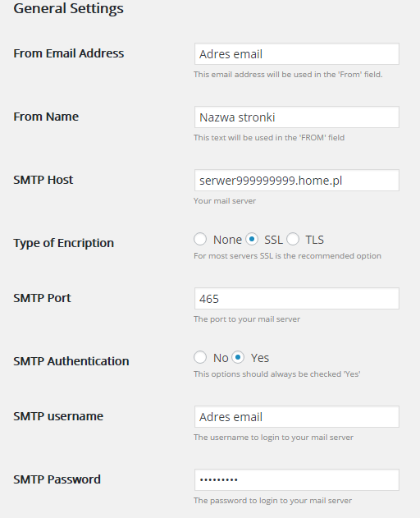The width and height of the screenshot is (420, 518).
Task: Select the TLS encryption option
Action: (x=293, y=239)
